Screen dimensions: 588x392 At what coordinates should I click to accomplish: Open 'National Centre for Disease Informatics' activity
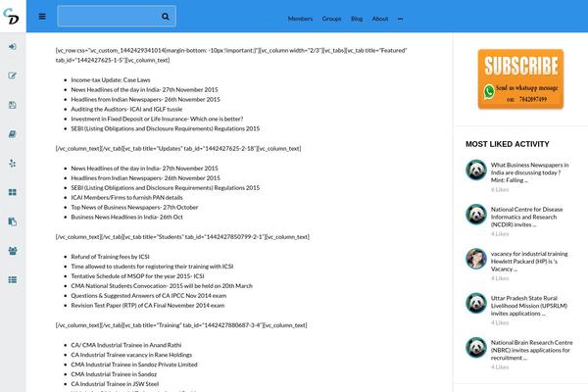pos(527,217)
